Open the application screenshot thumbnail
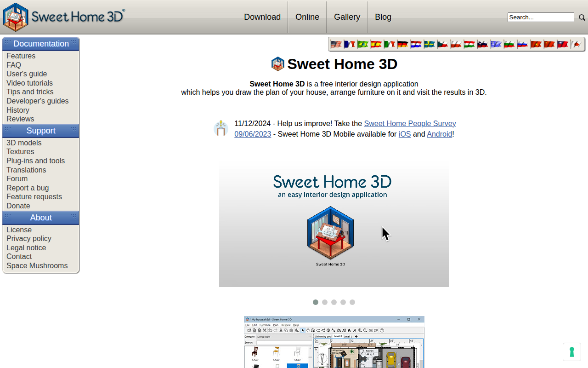This screenshot has height=368, width=588. coord(334,342)
